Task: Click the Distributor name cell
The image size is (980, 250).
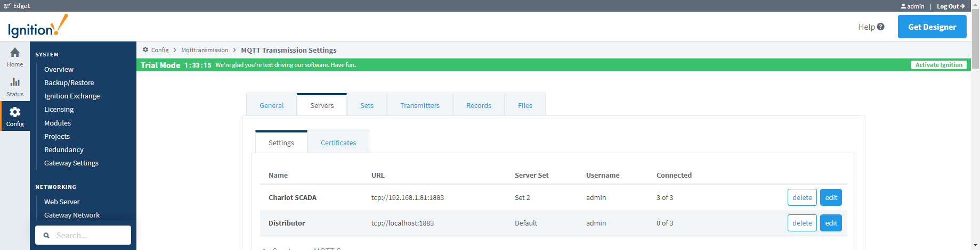Action: [287, 223]
